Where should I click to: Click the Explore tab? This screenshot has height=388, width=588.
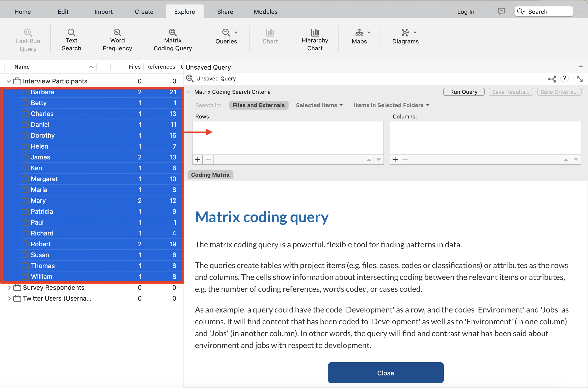[184, 12]
